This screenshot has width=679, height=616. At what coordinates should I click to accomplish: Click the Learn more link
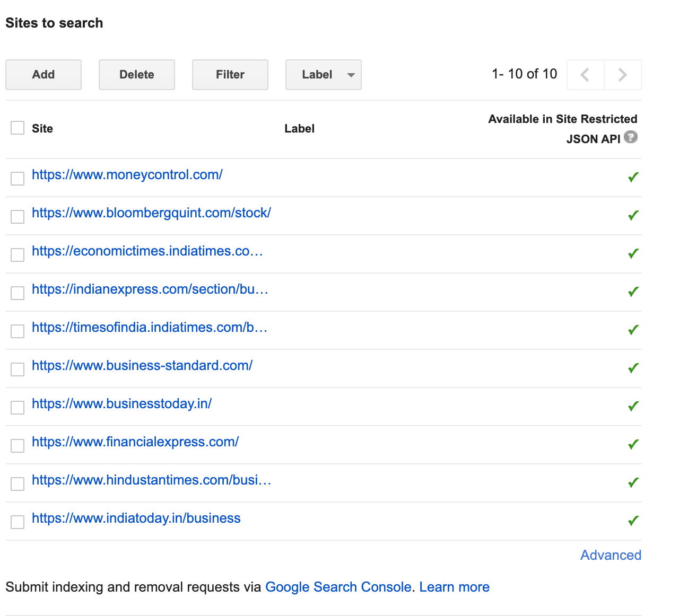tap(455, 587)
